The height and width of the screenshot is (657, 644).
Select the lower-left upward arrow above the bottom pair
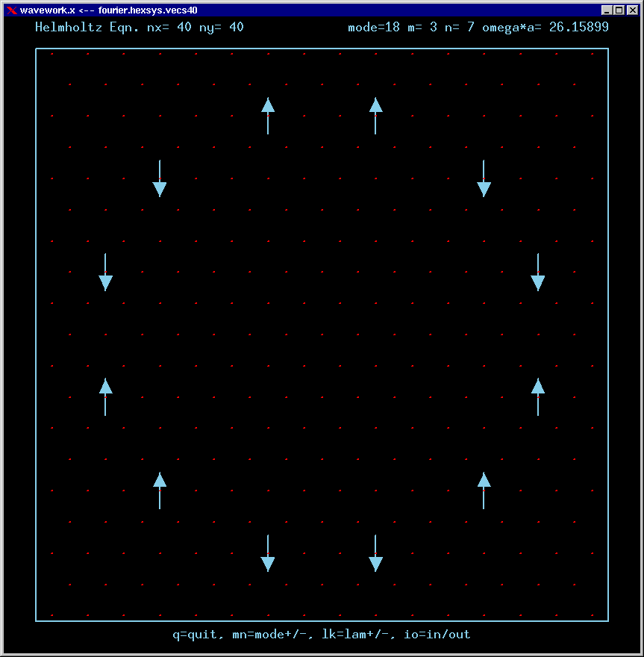point(160,490)
